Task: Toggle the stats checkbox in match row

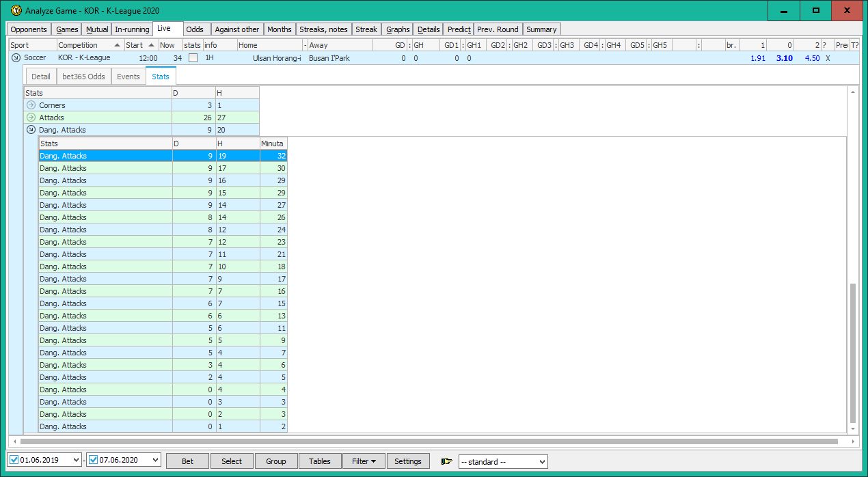Action: (193, 58)
